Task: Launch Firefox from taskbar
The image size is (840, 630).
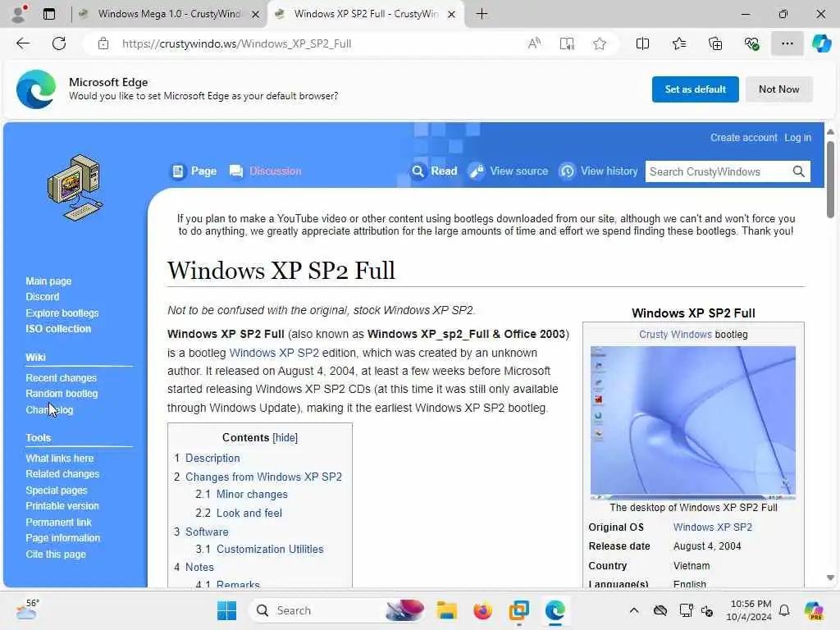Action: click(482, 610)
